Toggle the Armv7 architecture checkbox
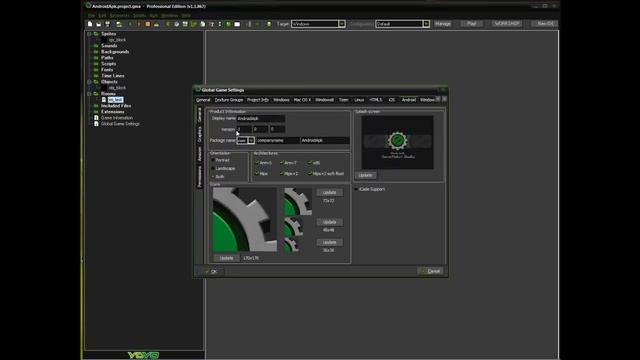640x360 pixels. click(x=282, y=162)
